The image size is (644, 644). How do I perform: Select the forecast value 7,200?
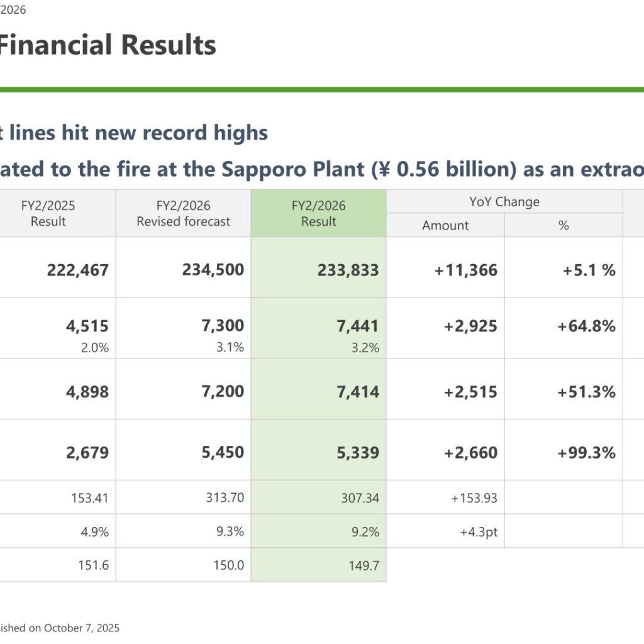[223, 391]
